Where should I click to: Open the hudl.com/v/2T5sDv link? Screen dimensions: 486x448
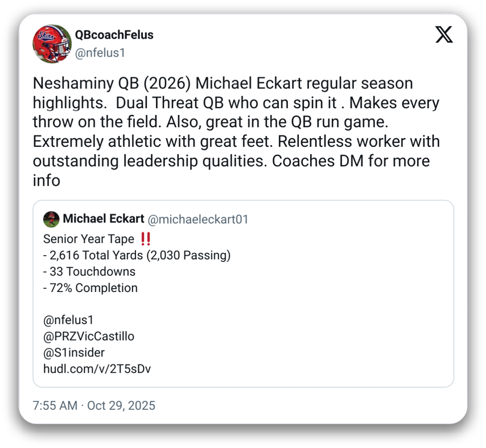pyautogui.click(x=97, y=368)
